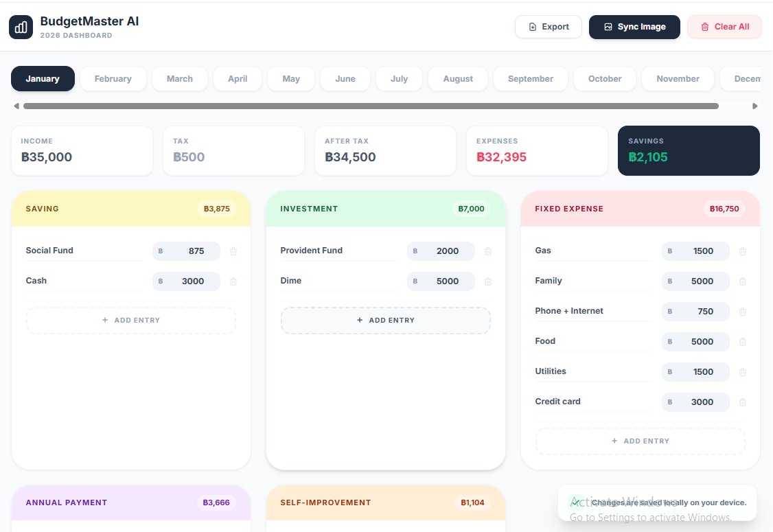This screenshot has width=773, height=532.
Task: Delete the Cash saving entry
Action: click(233, 281)
